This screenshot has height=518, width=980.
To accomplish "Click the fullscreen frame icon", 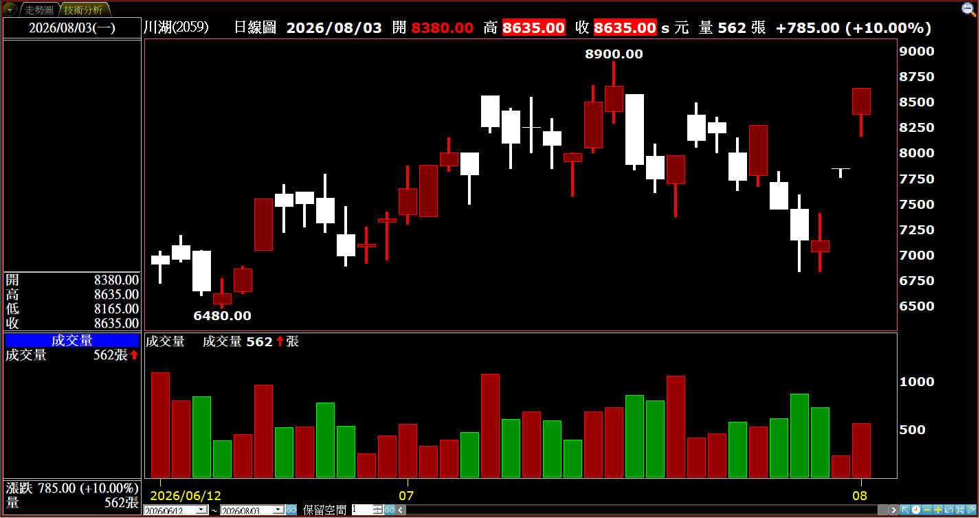I will point(960,510).
